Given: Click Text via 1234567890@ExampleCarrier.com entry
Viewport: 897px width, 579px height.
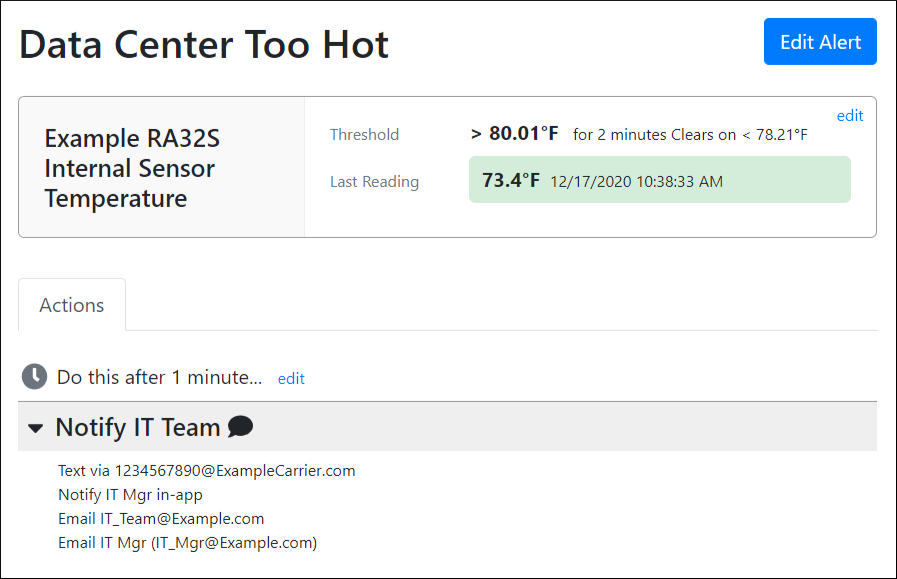Looking at the screenshot, I should click(206, 470).
